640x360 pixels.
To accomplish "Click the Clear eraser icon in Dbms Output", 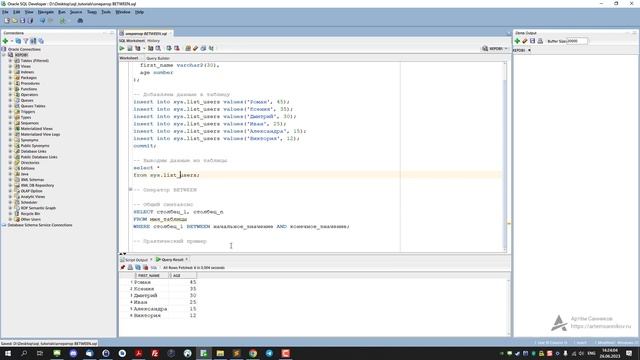I will (525, 41).
